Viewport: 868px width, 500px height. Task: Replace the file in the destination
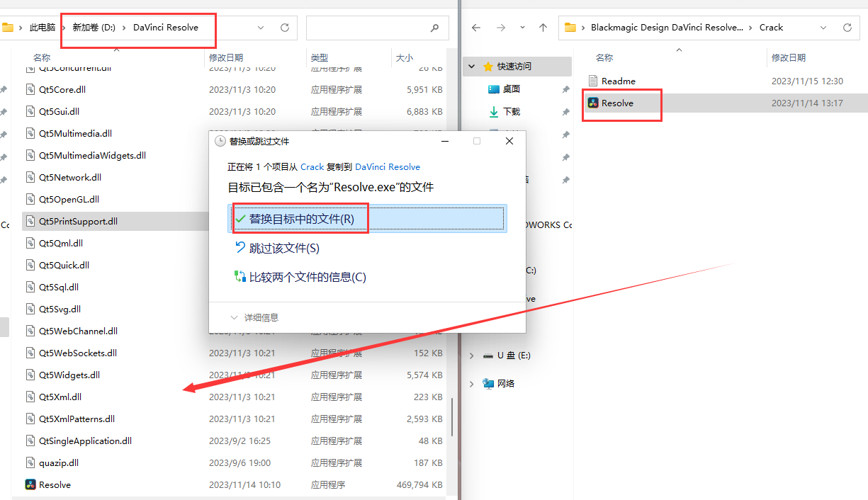pyautogui.click(x=301, y=220)
